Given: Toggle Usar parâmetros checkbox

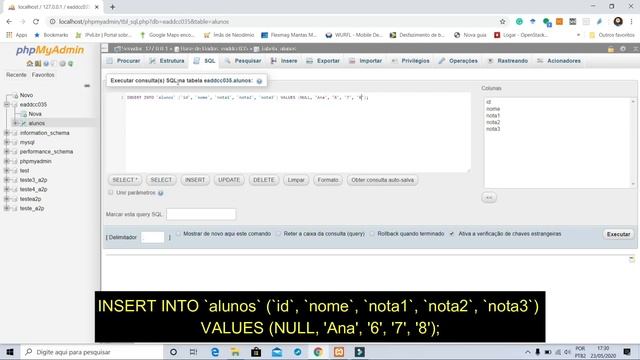Looking at the screenshot, I should pyautogui.click(x=111, y=192).
